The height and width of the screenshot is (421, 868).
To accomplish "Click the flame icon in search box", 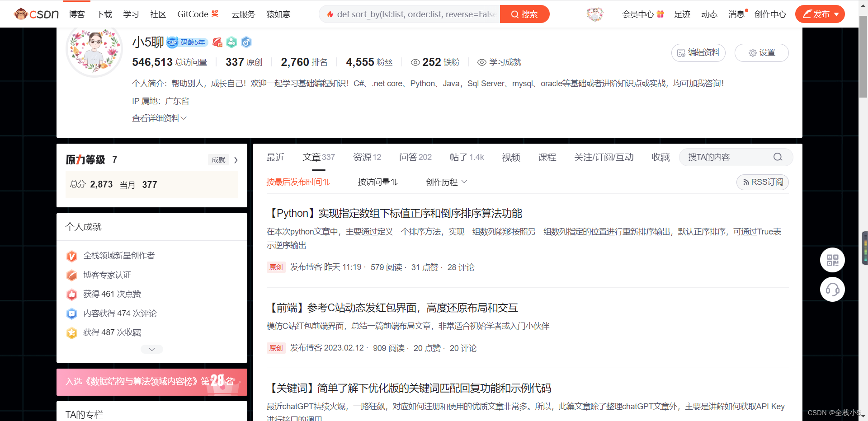I will pyautogui.click(x=330, y=14).
